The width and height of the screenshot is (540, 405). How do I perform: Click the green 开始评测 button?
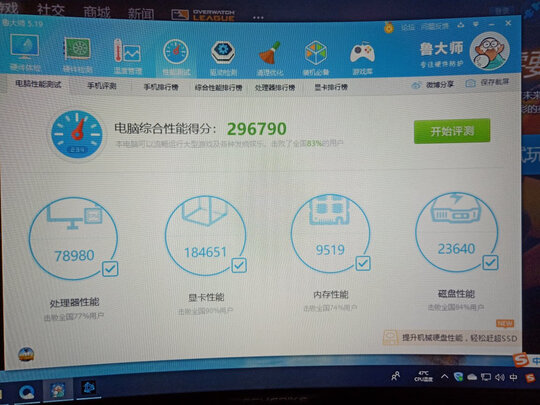[452, 131]
